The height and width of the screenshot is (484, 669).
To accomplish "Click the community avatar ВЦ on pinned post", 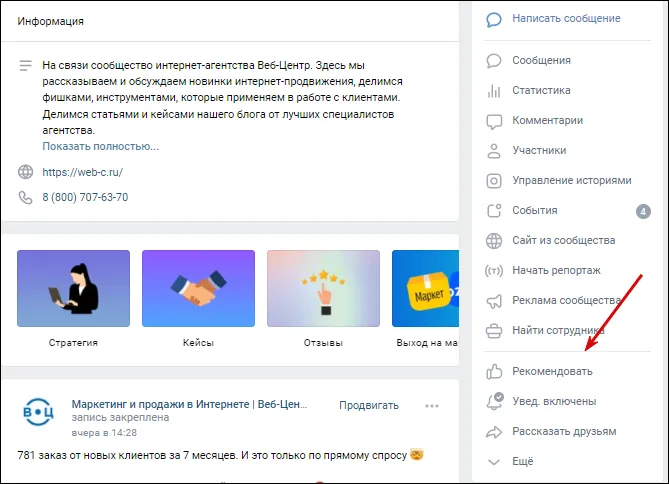I will [38, 412].
